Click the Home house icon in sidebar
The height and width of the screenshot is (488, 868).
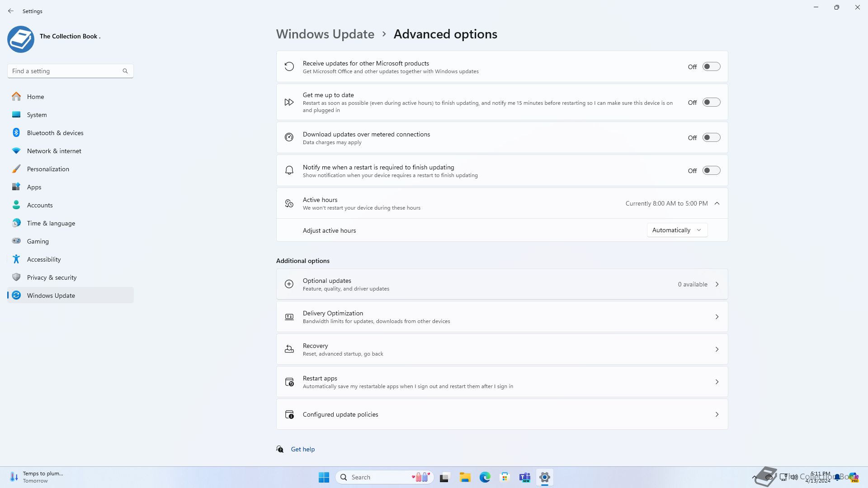click(x=16, y=96)
